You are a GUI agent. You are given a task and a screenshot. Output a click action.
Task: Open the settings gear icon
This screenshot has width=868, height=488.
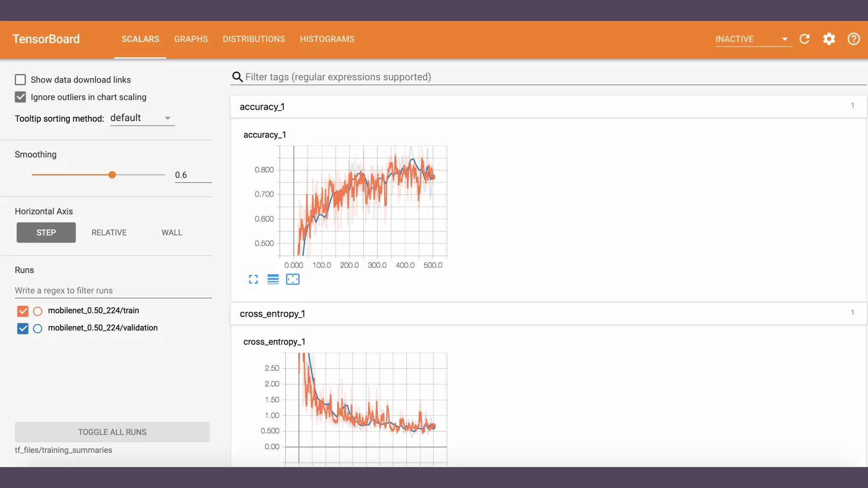pos(829,39)
